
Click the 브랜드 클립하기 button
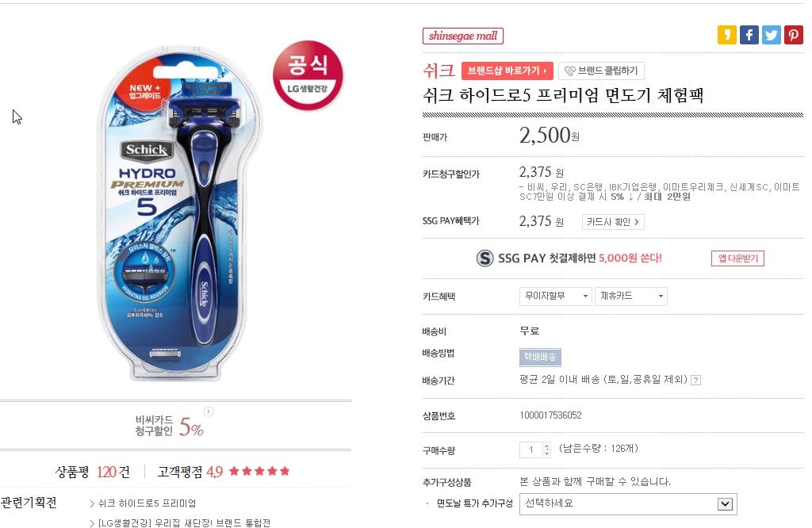(x=601, y=71)
